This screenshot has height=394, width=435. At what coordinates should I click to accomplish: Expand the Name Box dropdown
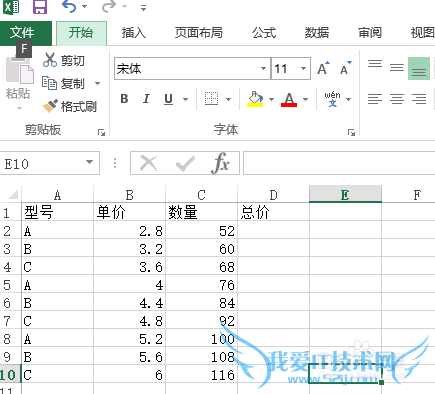[89, 162]
